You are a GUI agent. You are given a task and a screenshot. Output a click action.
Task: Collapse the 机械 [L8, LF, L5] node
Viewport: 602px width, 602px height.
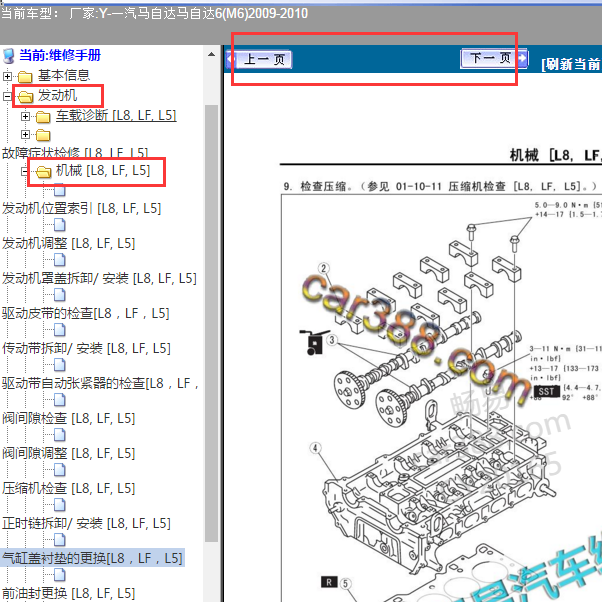click(25, 171)
